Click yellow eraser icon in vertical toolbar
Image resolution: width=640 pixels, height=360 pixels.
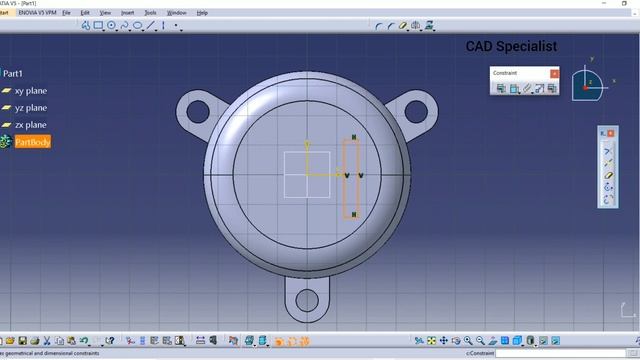(x=608, y=175)
